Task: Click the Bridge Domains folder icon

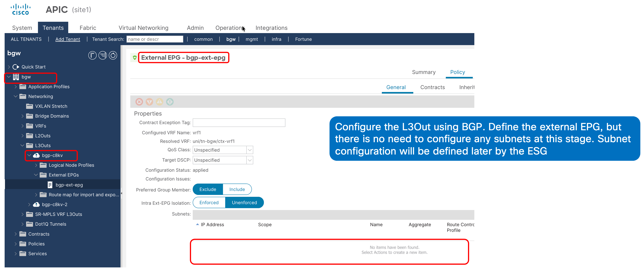Action: point(29,116)
